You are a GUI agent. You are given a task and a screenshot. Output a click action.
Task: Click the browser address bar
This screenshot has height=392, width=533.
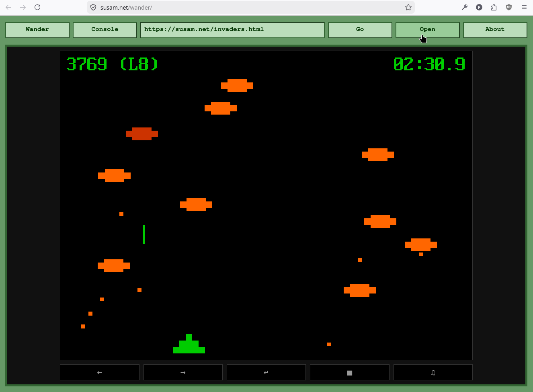(251, 7)
